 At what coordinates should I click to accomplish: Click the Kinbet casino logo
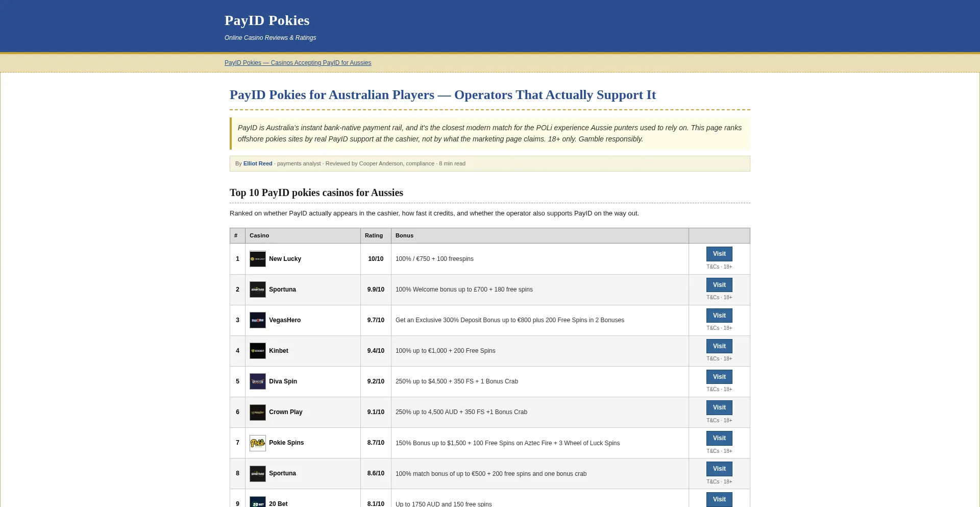[257, 351]
